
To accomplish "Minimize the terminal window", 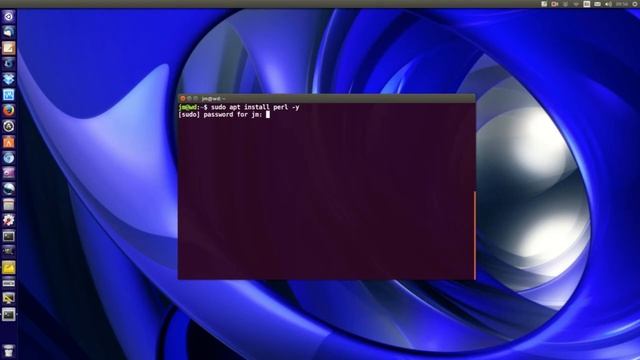I will [189, 98].
